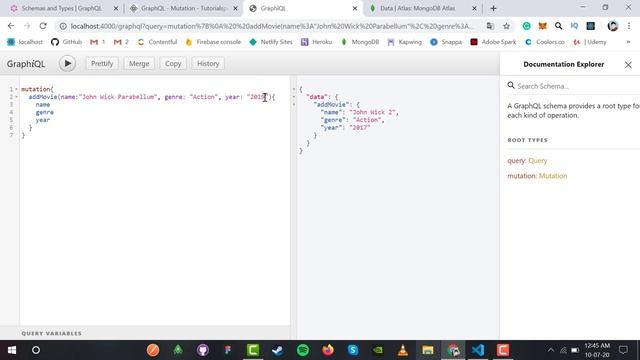Open the Windows Start menu
Image resolution: width=640 pixels, height=360 pixels.
(12, 350)
